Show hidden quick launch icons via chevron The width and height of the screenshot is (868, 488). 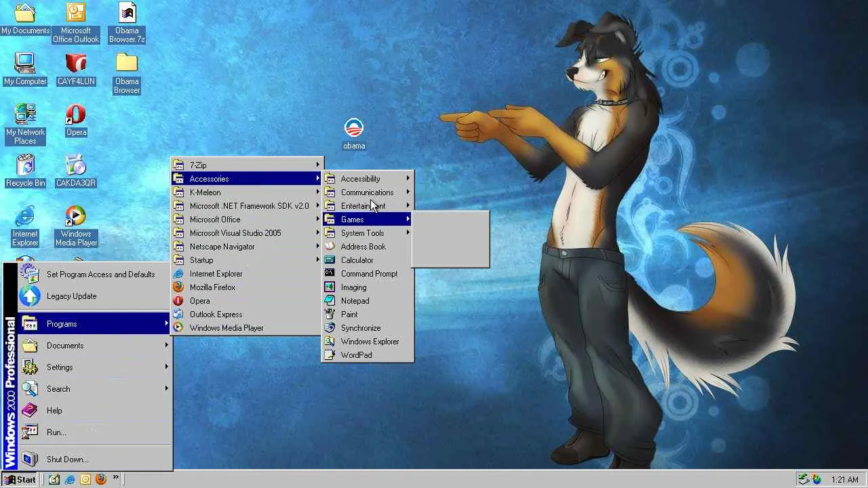[x=116, y=478]
